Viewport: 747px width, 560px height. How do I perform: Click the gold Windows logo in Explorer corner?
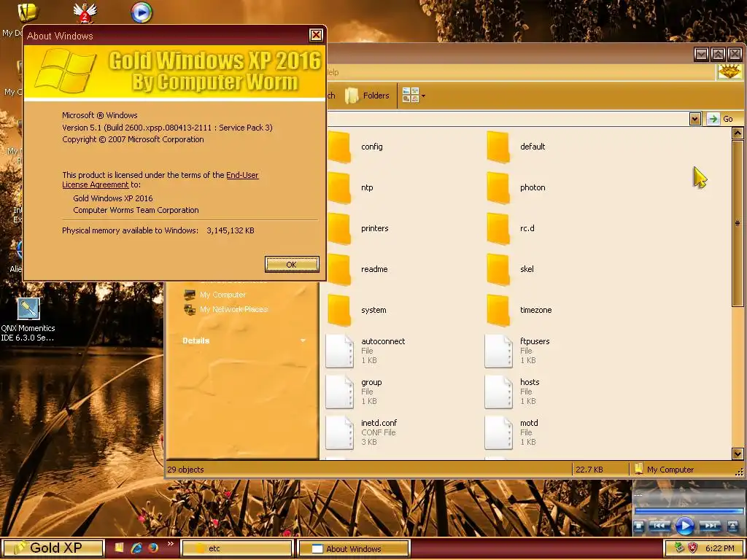[x=729, y=72]
